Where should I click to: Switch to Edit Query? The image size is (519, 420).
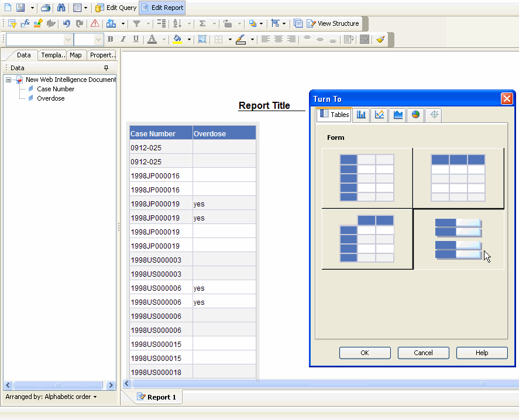pos(116,8)
